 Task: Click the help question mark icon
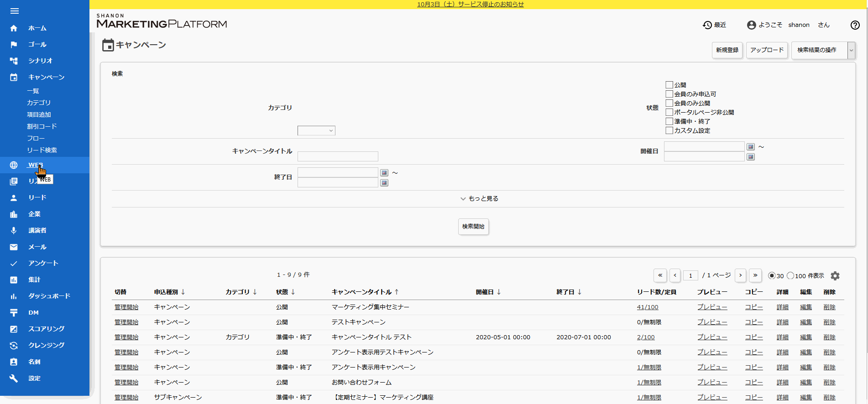coord(855,25)
